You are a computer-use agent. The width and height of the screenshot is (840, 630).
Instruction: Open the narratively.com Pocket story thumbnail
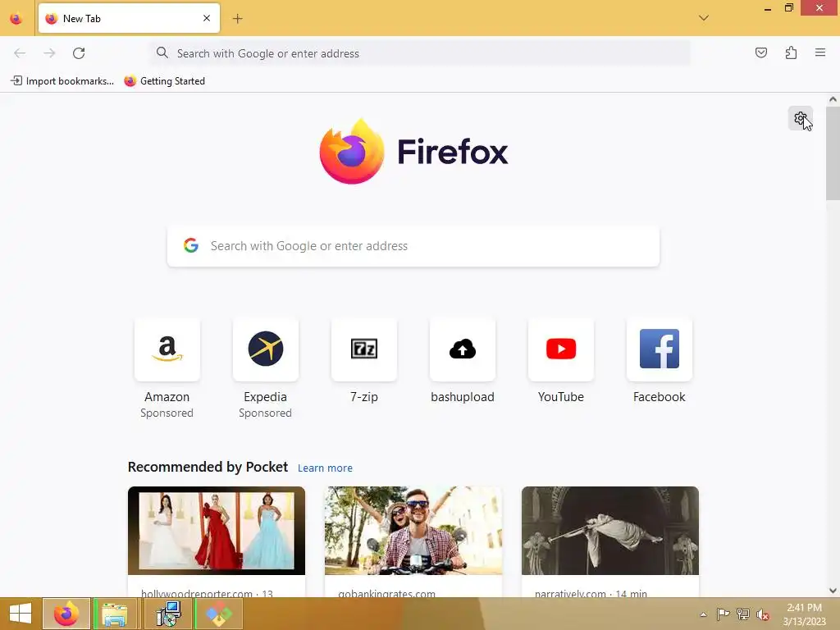[610, 531]
